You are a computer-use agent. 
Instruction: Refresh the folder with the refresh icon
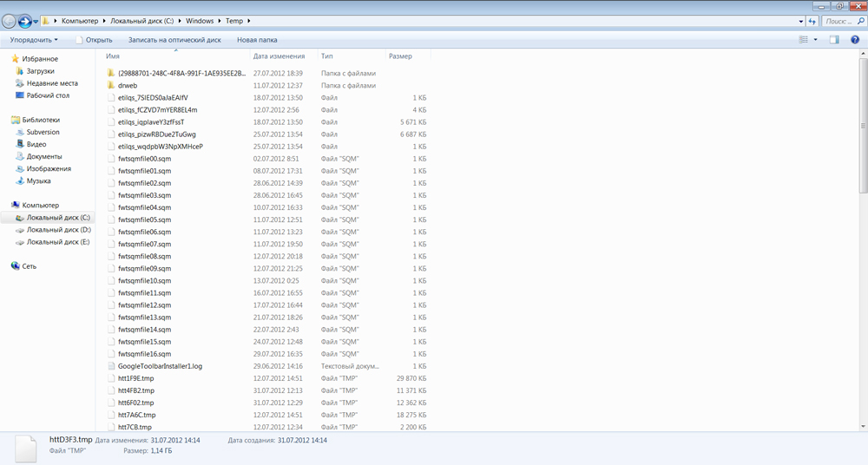[x=812, y=21]
